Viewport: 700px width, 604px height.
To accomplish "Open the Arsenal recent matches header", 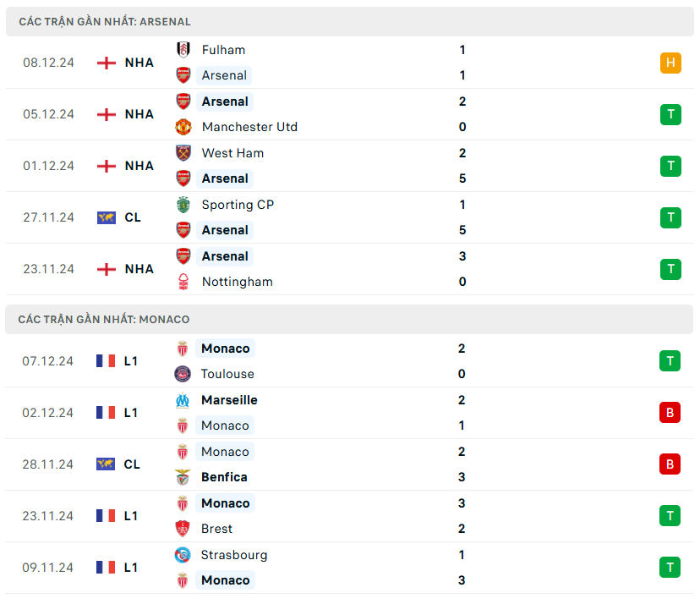I will [x=105, y=21].
